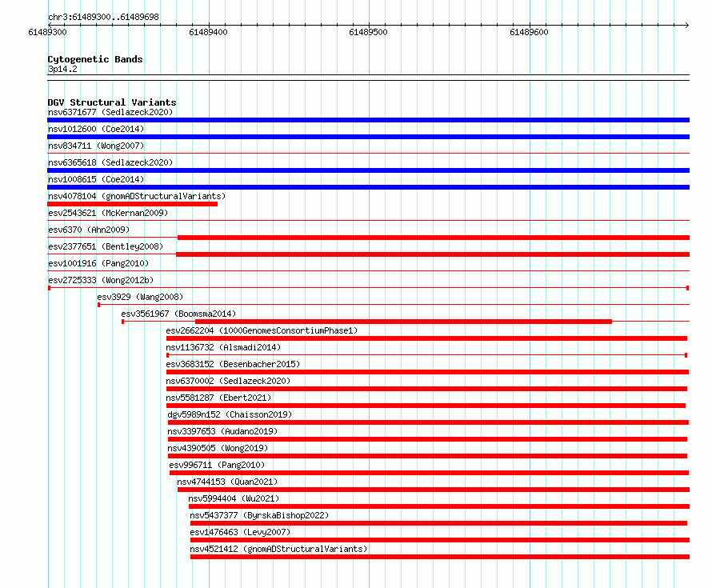Select the red bar under nsv4390505

pos(428,456)
